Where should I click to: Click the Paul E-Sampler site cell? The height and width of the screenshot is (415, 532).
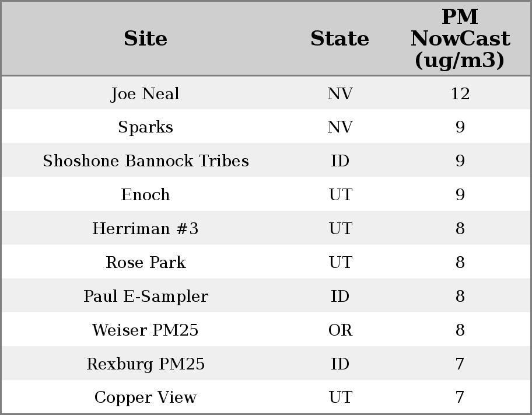tap(145, 297)
